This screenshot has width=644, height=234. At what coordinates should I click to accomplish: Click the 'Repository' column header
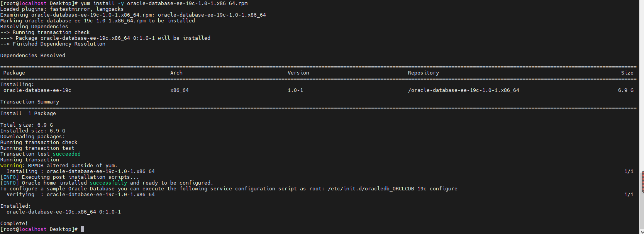pos(424,73)
